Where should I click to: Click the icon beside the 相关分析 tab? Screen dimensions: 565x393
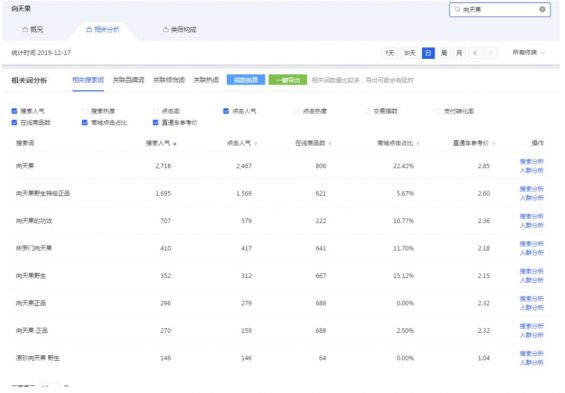pos(89,29)
